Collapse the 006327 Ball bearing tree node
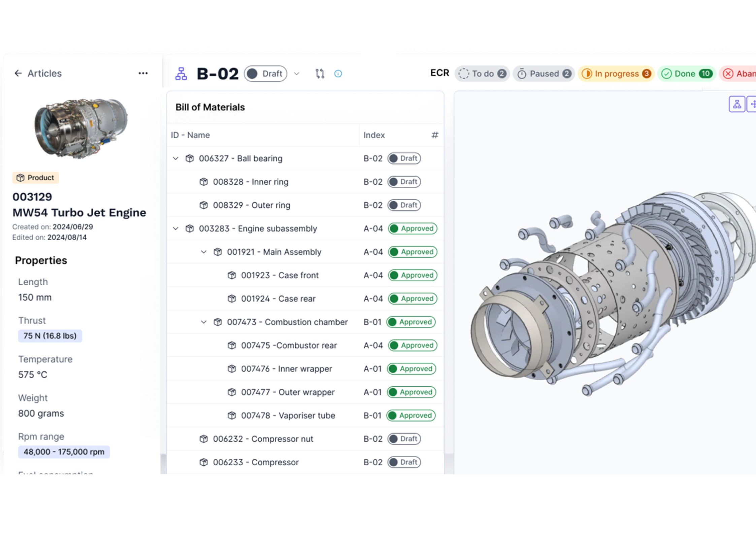Screen dimensions: 756x534 [175, 158]
